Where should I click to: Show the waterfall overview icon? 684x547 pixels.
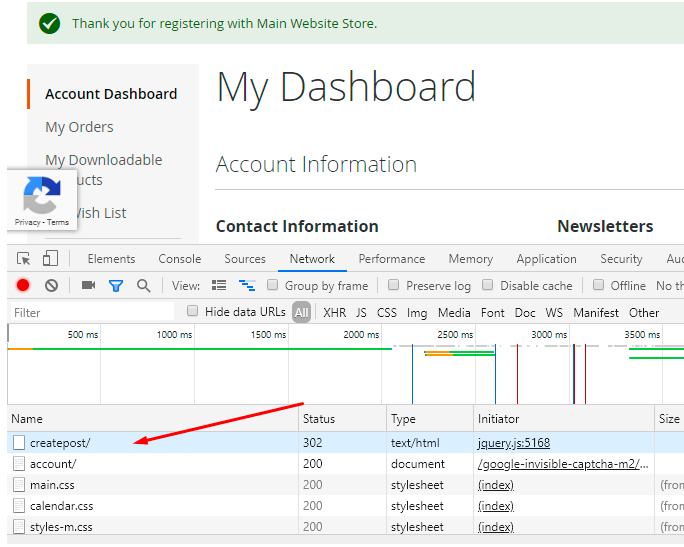coord(247,286)
